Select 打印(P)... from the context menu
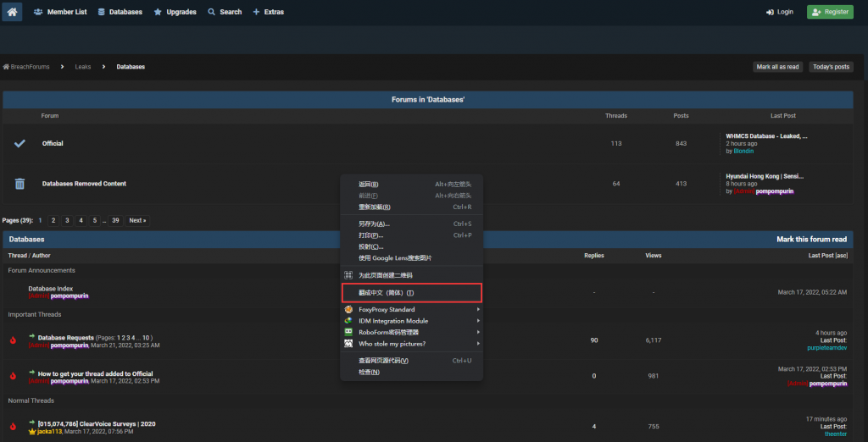This screenshot has height=442, width=868. (x=411, y=235)
